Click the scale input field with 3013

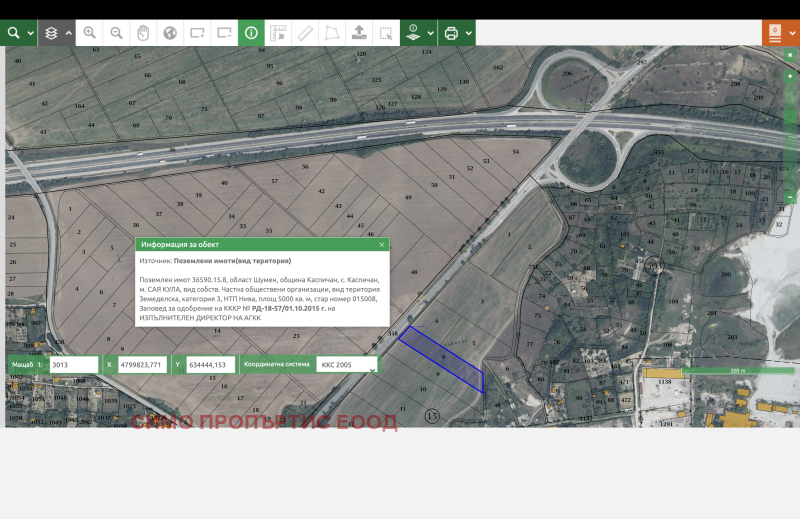(x=73, y=365)
